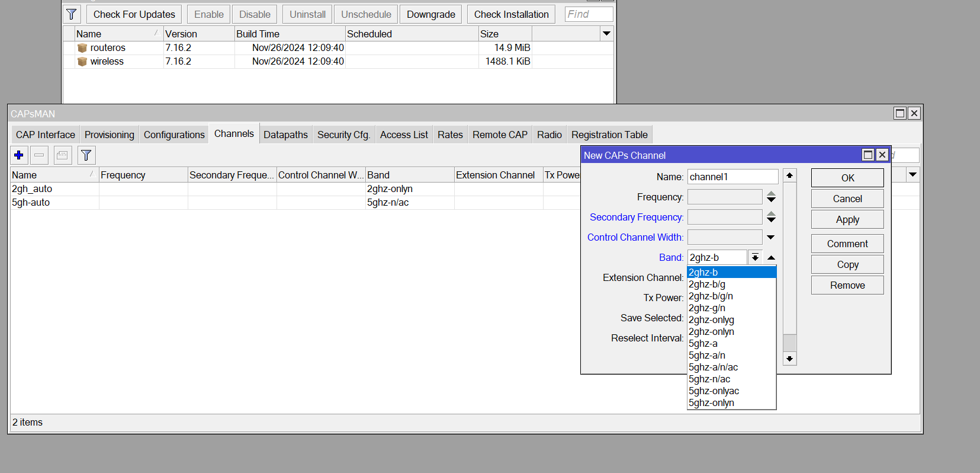Switch to the Remote CAP tab
The image size is (980, 473).
coord(500,135)
